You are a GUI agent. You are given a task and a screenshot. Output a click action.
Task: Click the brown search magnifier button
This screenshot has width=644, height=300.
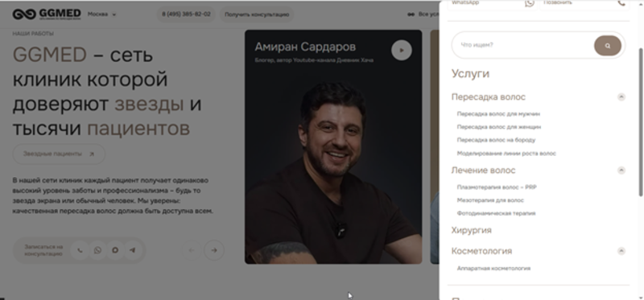608,46
